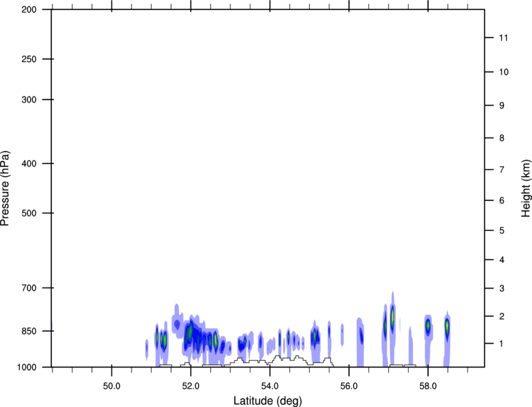Pick the 6 km height label

[501, 200]
